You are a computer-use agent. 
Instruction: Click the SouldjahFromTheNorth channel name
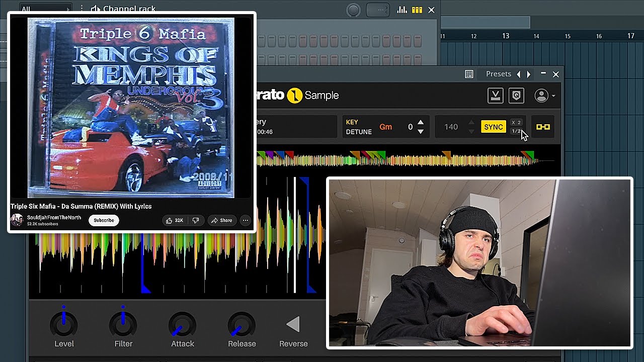click(54, 218)
